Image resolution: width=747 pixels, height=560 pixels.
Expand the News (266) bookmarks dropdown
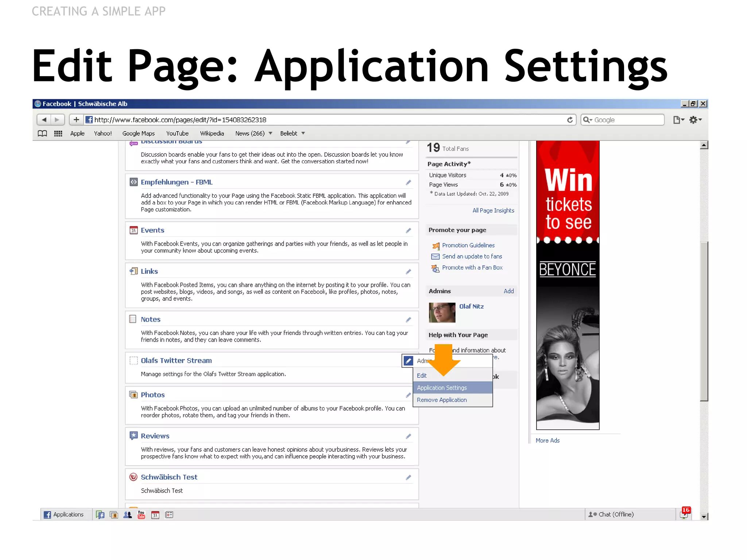coord(270,133)
